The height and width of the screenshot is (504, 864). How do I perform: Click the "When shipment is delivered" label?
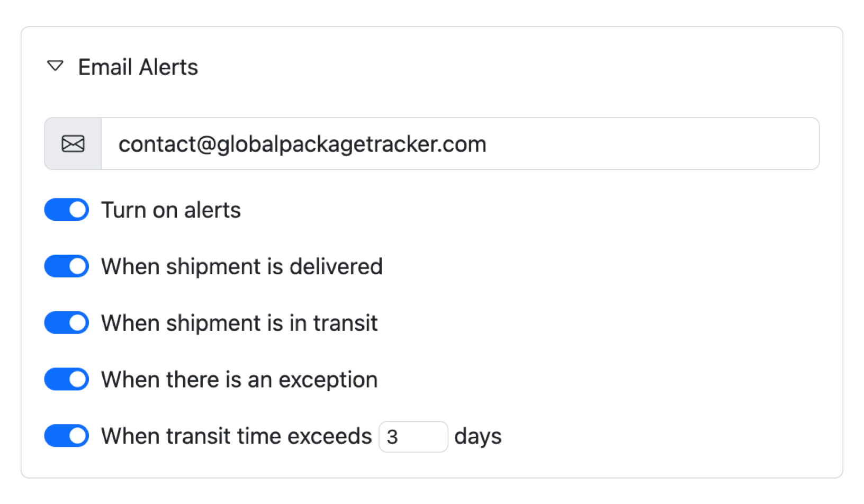pyautogui.click(x=241, y=266)
